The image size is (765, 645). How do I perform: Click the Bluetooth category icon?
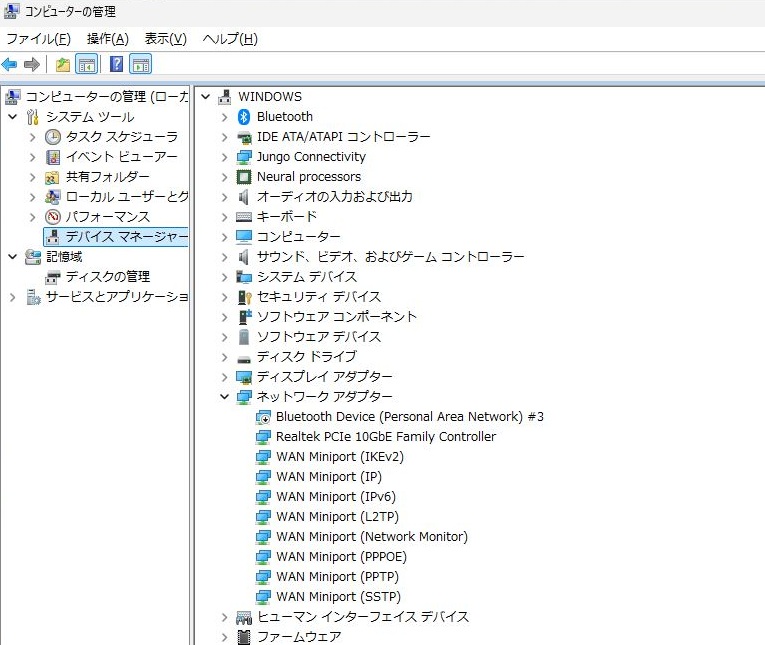coord(244,117)
